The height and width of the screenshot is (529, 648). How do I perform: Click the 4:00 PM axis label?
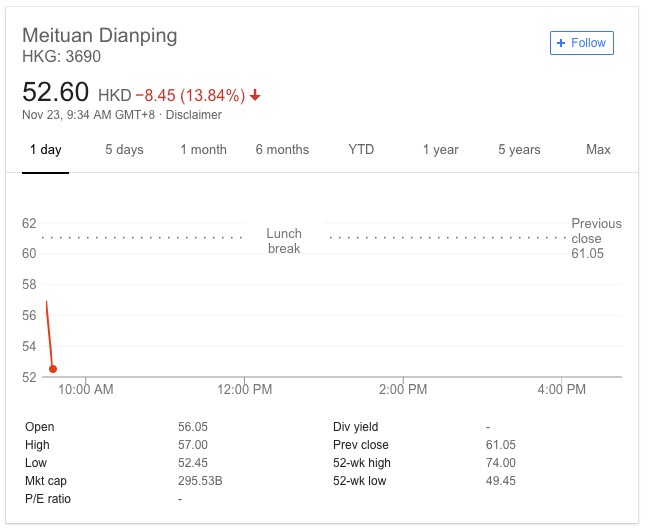pyautogui.click(x=562, y=389)
